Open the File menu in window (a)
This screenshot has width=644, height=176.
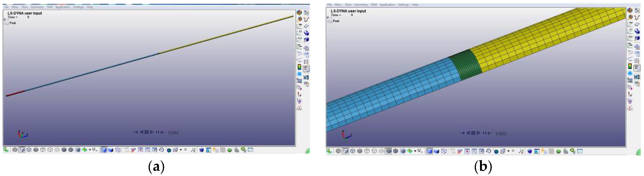6,7
